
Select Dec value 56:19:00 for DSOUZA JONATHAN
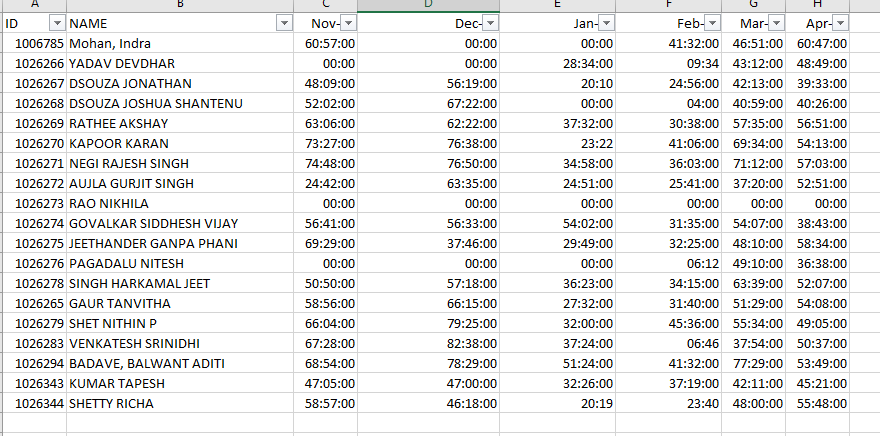[428, 84]
